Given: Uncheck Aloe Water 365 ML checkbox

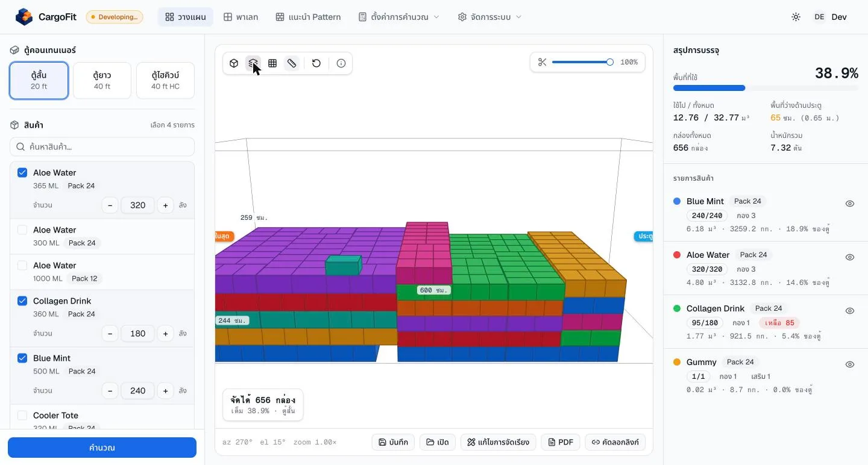Looking at the screenshot, I should point(22,173).
